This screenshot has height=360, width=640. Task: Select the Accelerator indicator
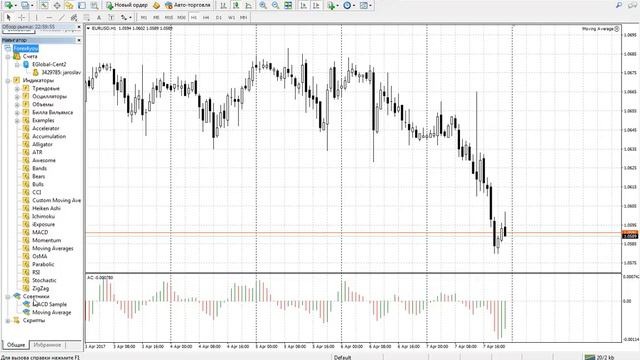click(46, 129)
